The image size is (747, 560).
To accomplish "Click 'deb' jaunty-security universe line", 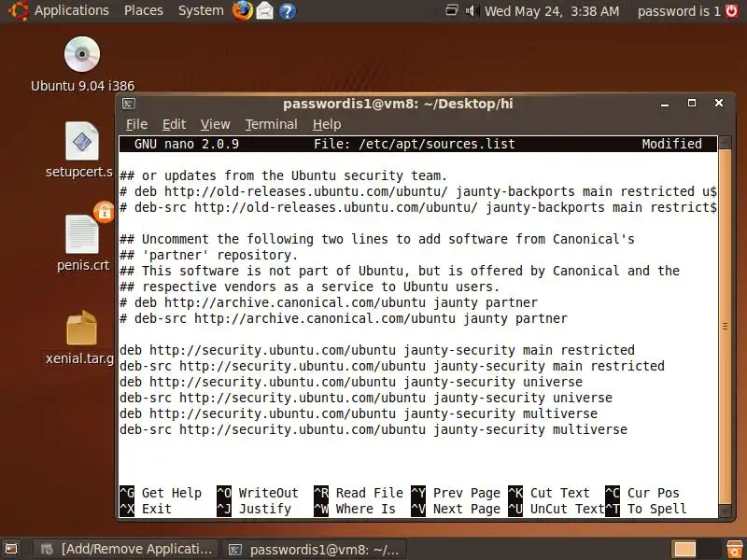I will click(x=351, y=382).
